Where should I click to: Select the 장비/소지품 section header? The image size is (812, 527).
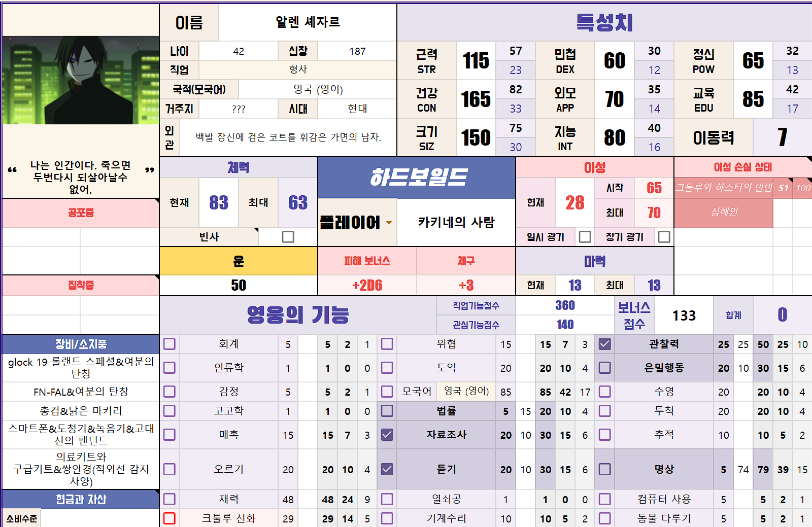coord(81,344)
